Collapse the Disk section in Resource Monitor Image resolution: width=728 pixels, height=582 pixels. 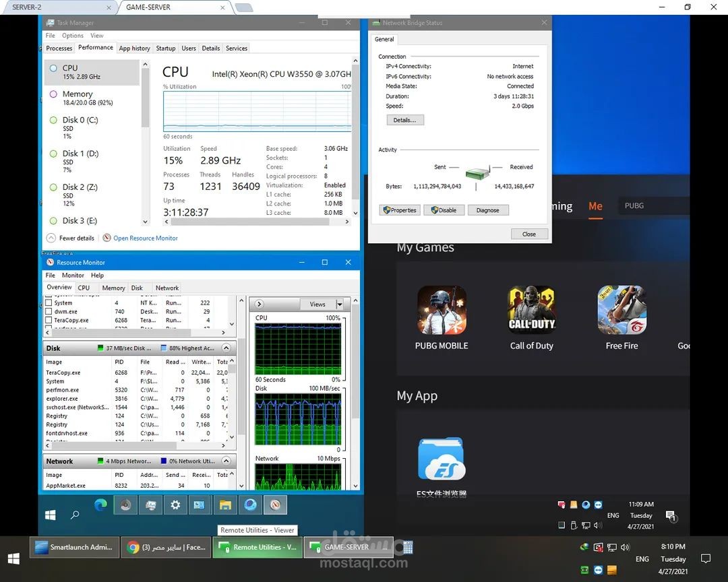pyautogui.click(x=226, y=348)
